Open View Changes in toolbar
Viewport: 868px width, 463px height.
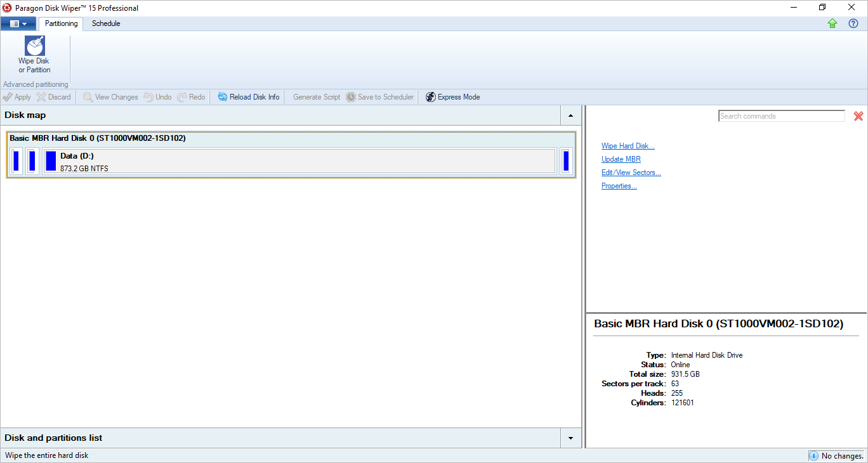[x=110, y=97]
